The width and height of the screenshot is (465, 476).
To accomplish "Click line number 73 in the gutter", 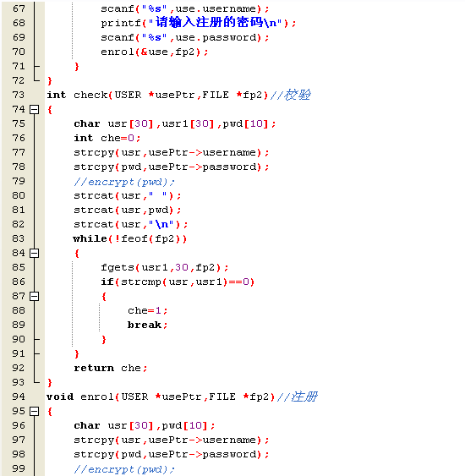I will pyautogui.click(x=19, y=95).
